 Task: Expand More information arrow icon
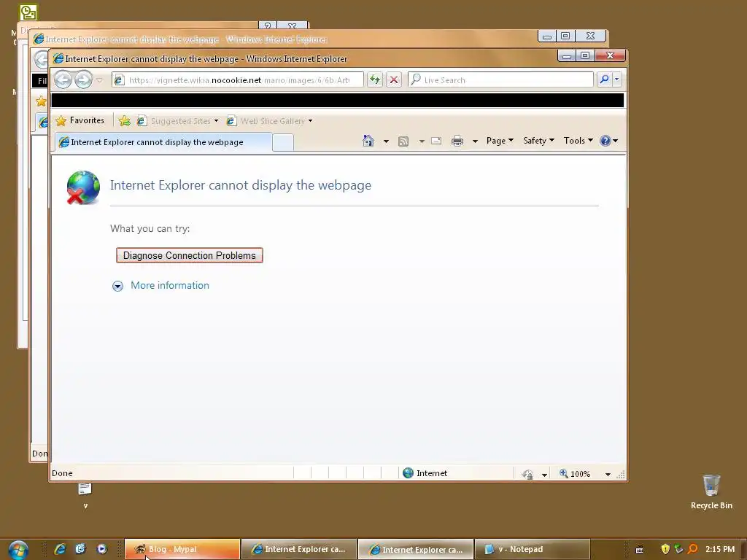117,286
